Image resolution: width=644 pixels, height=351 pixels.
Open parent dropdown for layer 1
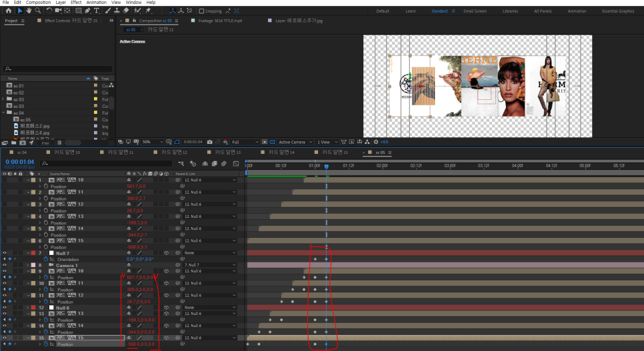click(x=210, y=180)
